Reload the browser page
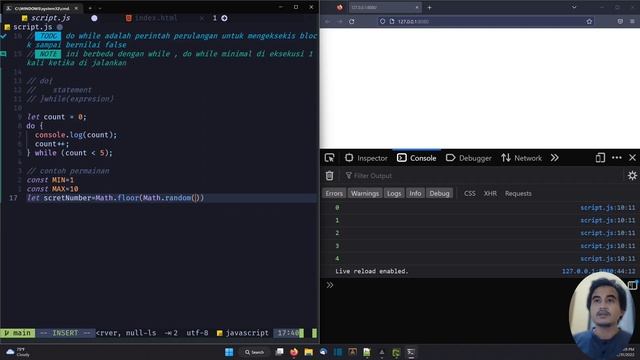The height and width of the screenshot is (360, 640). coord(351,21)
